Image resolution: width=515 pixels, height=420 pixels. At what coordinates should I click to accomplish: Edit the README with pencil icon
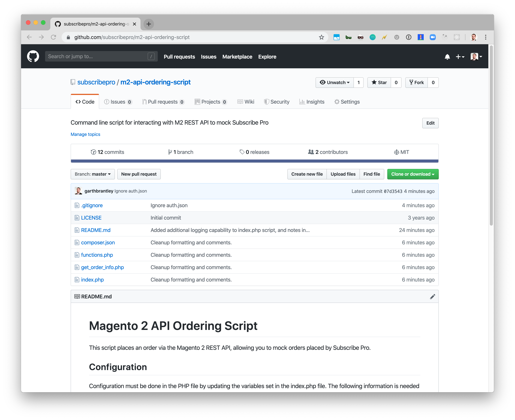point(432,296)
